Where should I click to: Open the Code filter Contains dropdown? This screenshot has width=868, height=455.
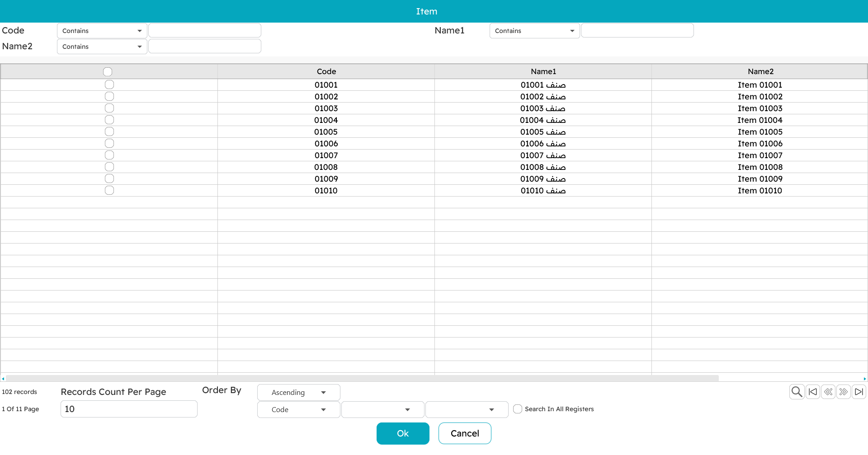[x=102, y=31]
